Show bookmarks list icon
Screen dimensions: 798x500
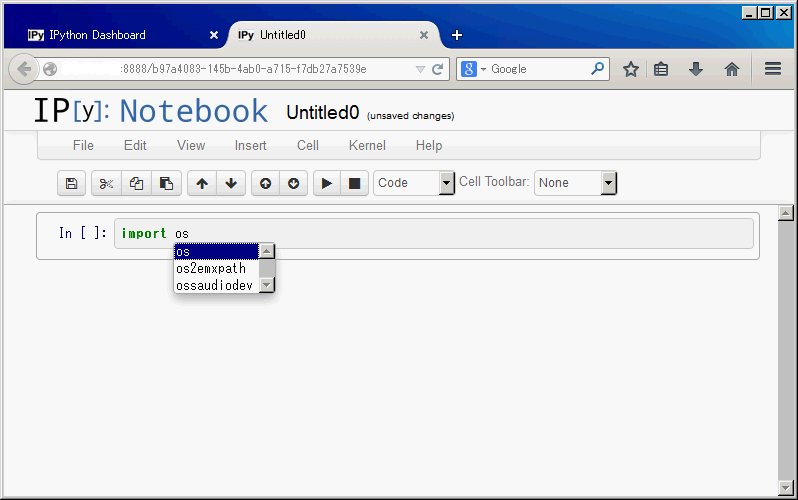tap(661, 69)
